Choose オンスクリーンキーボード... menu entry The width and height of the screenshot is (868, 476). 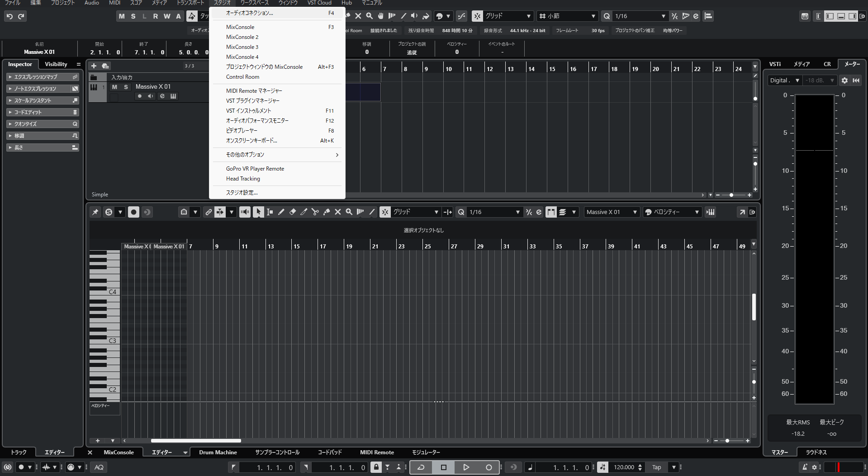[x=277, y=141]
